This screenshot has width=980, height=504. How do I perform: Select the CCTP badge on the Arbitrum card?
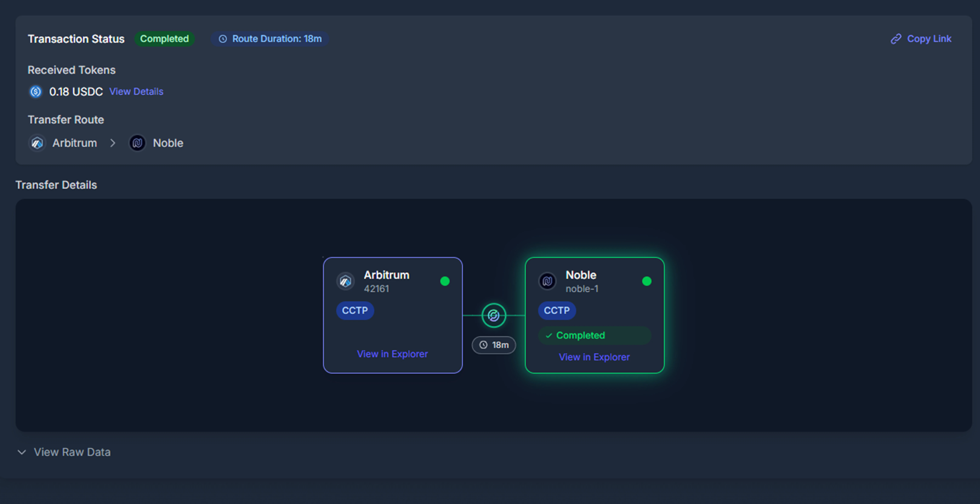(355, 310)
